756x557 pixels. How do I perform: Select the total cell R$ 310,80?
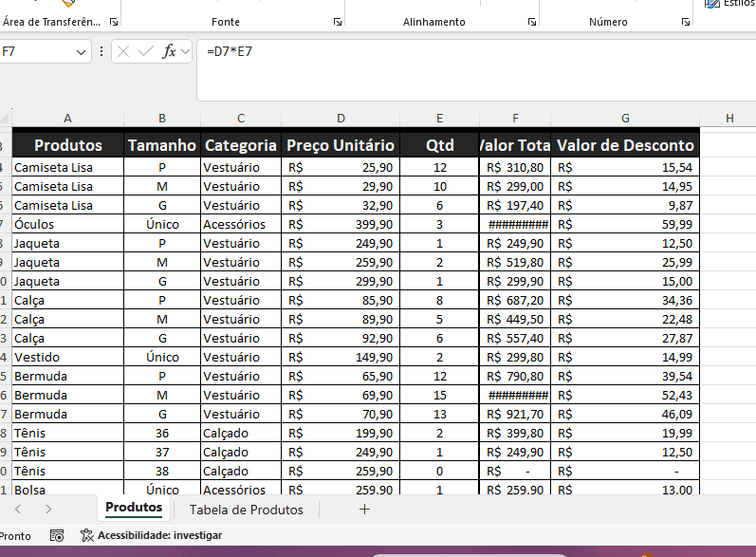(x=515, y=167)
